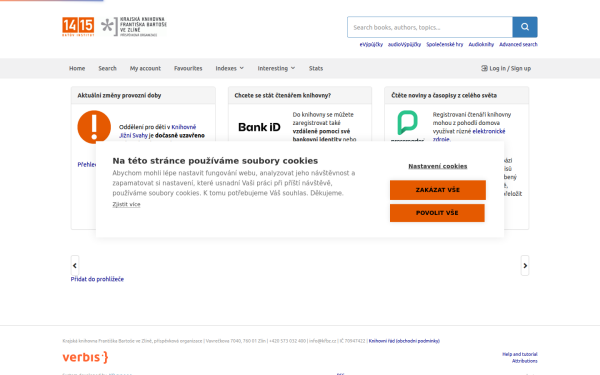Image resolution: width=600 pixels, height=375 pixels.
Task: Open Help and tutorial footer link
Action: tap(520, 354)
